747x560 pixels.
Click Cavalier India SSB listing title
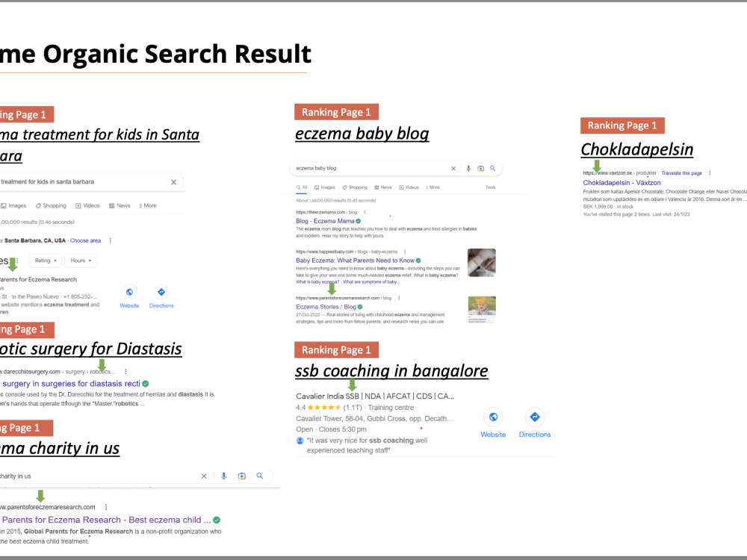point(375,396)
